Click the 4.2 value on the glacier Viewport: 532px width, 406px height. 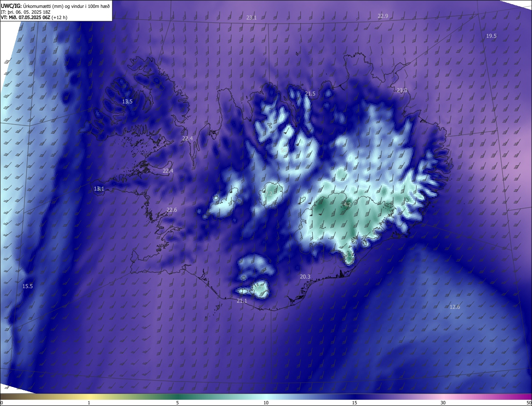click(347, 204)
